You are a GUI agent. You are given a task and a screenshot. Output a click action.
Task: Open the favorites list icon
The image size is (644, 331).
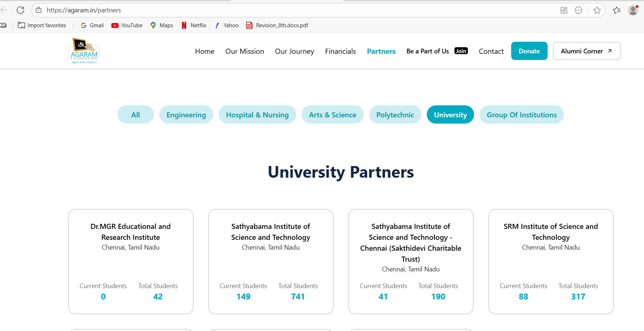point(617,10)
